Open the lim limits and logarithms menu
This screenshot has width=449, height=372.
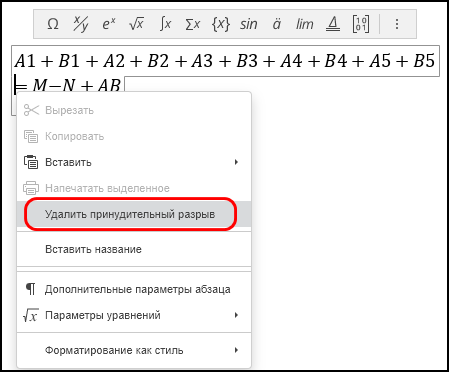pyautogui.click(x=304, y=24)
